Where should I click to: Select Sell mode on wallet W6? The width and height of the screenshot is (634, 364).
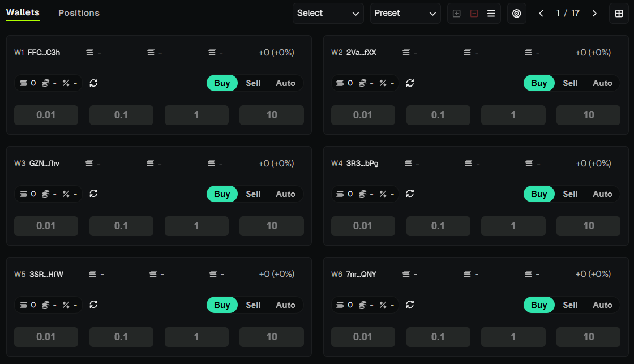click(570, 305)
